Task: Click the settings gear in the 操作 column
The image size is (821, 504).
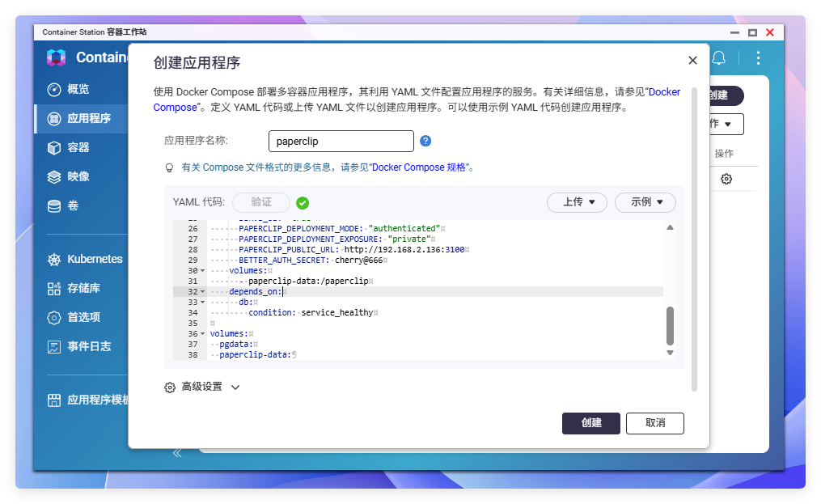Action: 726,179
